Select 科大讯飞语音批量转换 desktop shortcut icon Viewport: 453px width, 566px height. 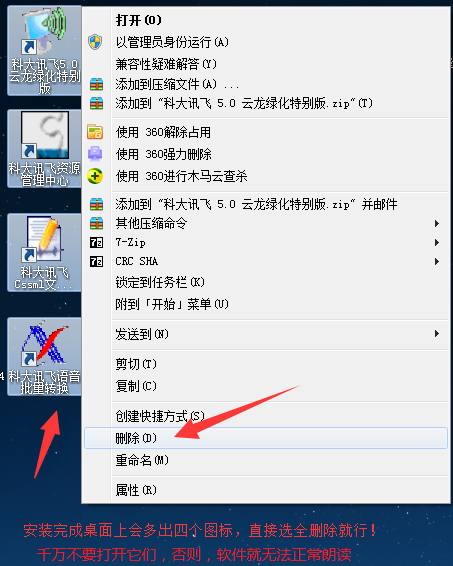[x=44, y=357]
